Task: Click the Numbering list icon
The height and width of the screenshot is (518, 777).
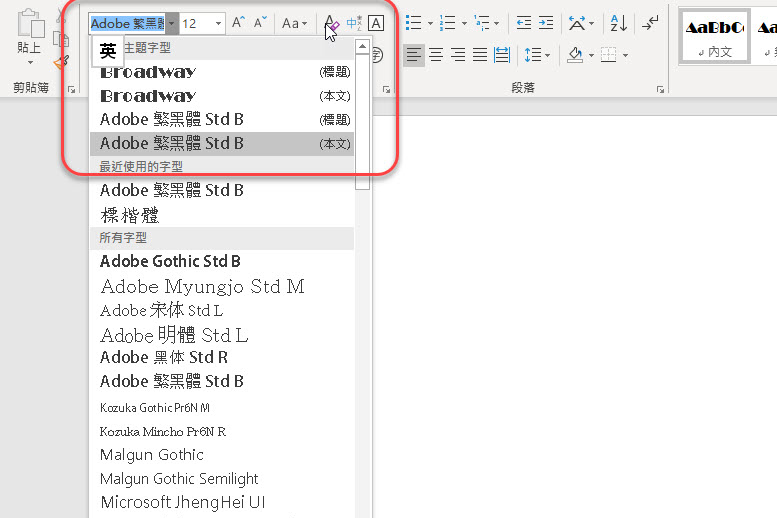Action: pos(447,23)
